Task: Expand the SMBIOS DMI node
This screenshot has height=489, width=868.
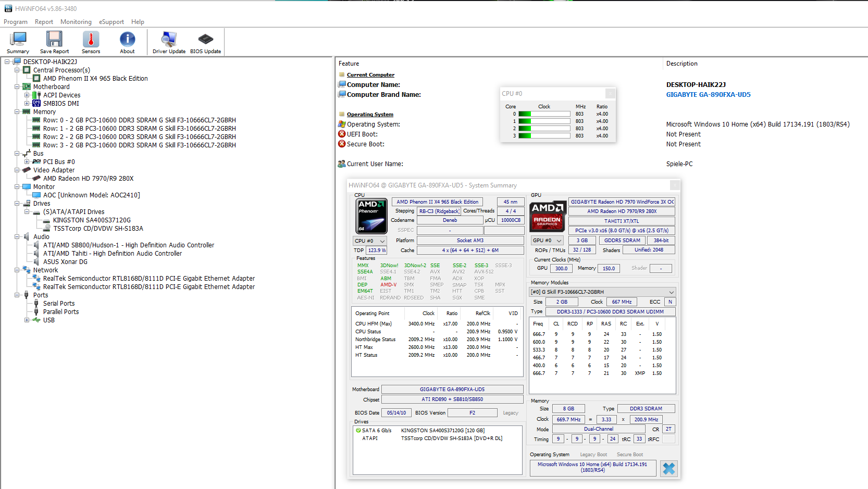Action: point(27,103)
